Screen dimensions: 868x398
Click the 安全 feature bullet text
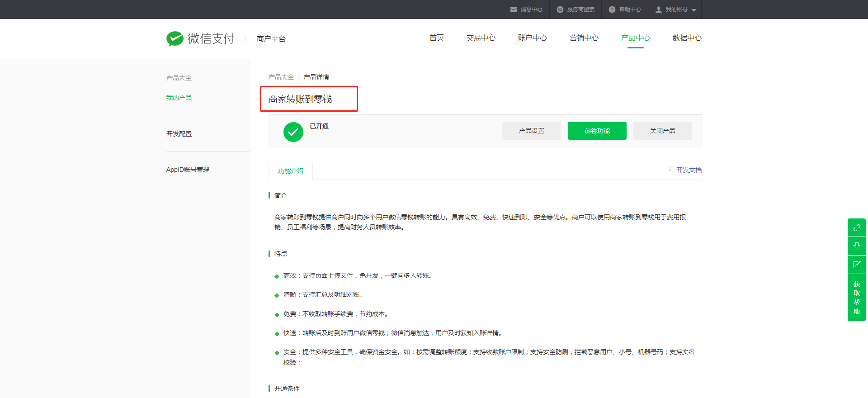pyautogui.click(x=489, y=357)
